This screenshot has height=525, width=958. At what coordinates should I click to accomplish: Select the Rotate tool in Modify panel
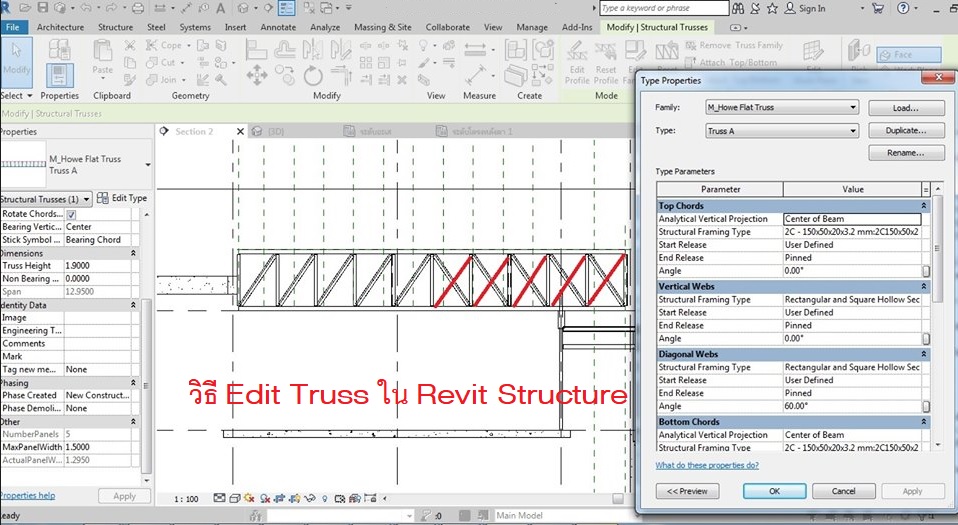(313, 75)
